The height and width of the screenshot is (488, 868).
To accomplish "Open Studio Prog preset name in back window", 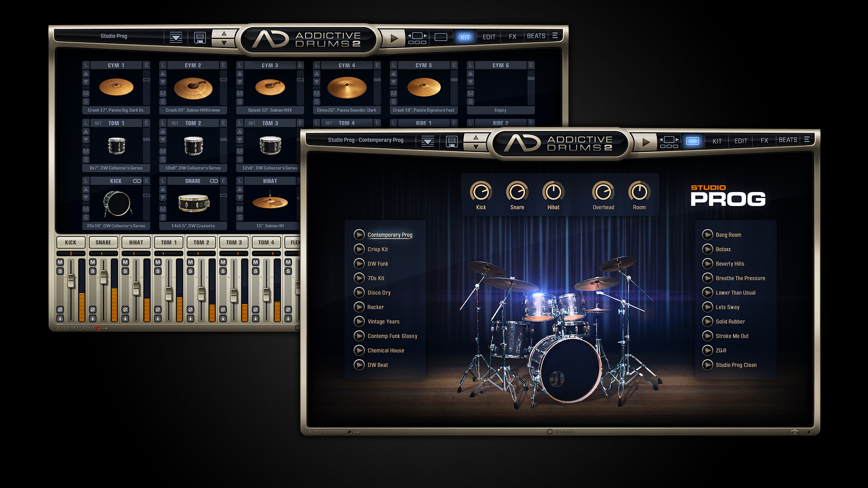I will (x=114, y=36).
